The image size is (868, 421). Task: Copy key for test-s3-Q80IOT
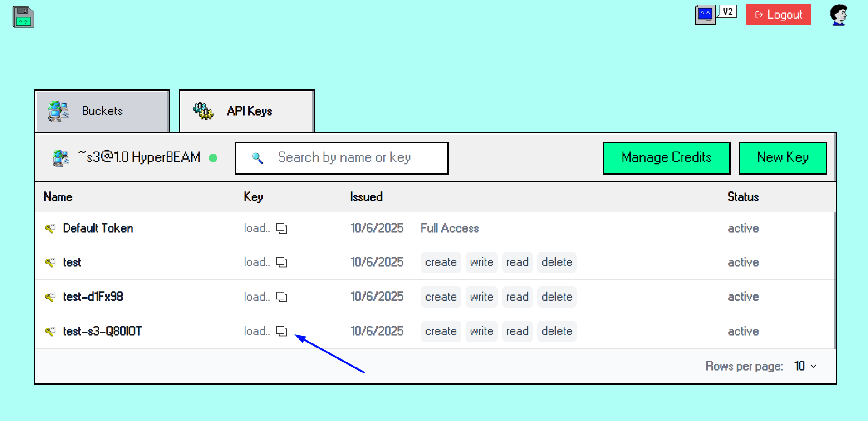pyautogui.click(x=282, y=331)
